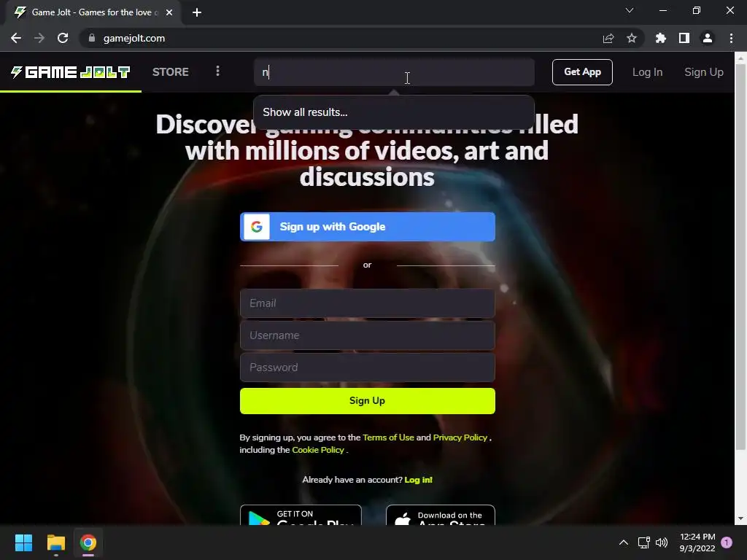Open the Sign Up link in header

(x=704, y=72)
